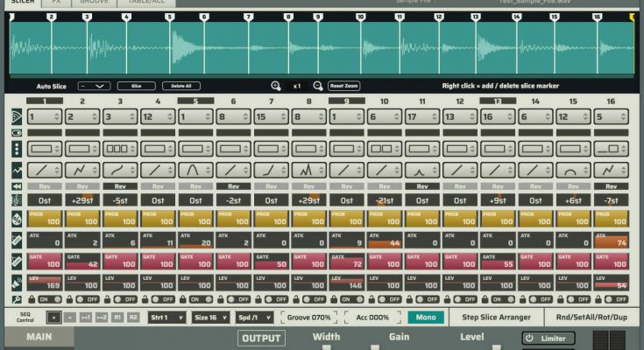Viewport: 644px width, 350px height.
Task: Click the Reset Zoom button
Action: pyautogui.click(x=343, y=86)
